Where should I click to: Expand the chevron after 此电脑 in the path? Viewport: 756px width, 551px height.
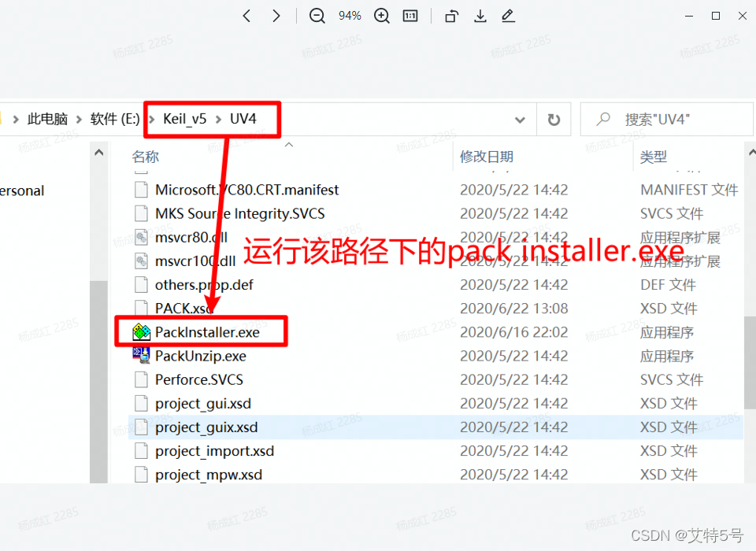pos(79,119)
